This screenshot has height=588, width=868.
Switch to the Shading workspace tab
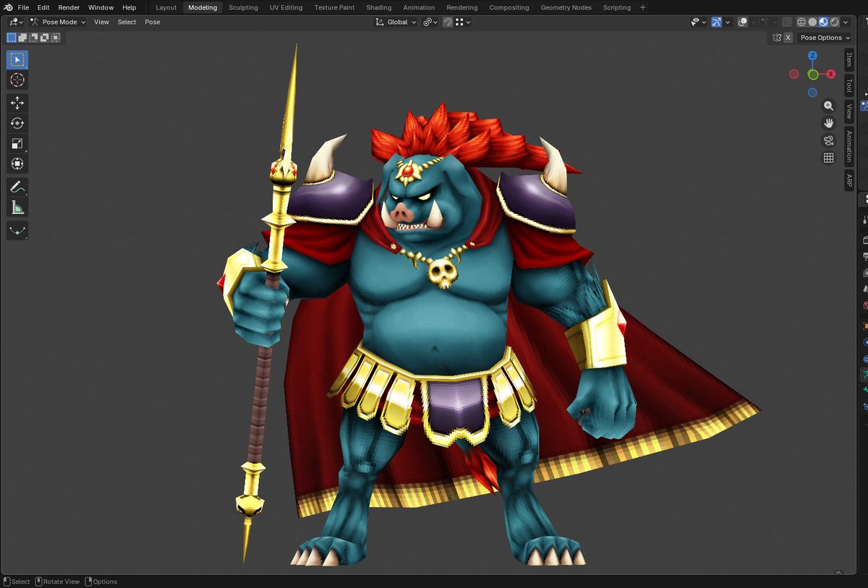click(x=378, y=7)
